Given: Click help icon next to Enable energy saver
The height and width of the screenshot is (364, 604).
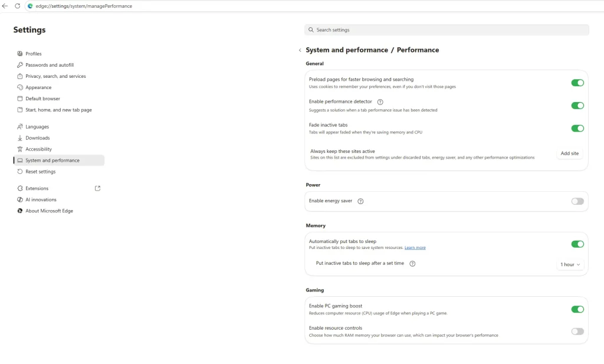Looking at the screenshot, I should click(x=360, y=201).
